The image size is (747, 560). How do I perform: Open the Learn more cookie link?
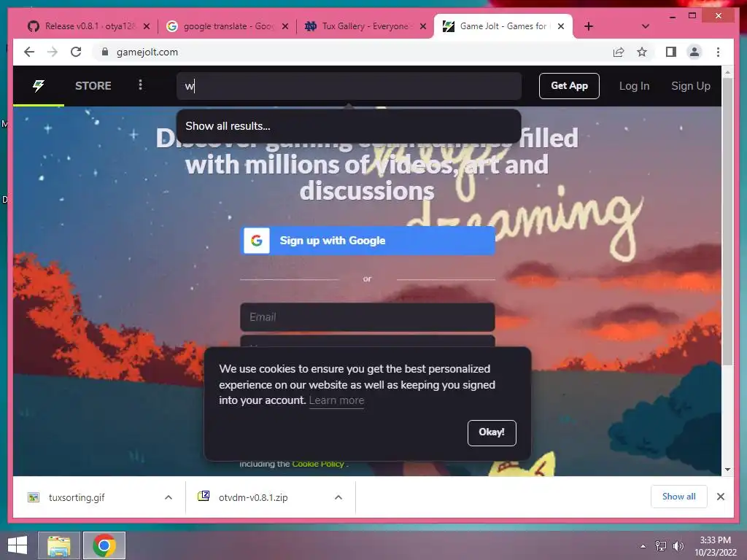pos(336,400)
